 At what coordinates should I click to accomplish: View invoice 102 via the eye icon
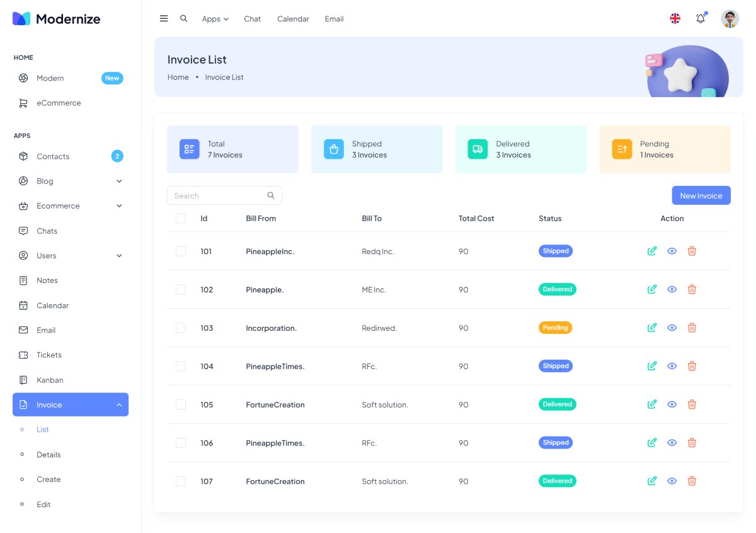[x=672, y=290]
